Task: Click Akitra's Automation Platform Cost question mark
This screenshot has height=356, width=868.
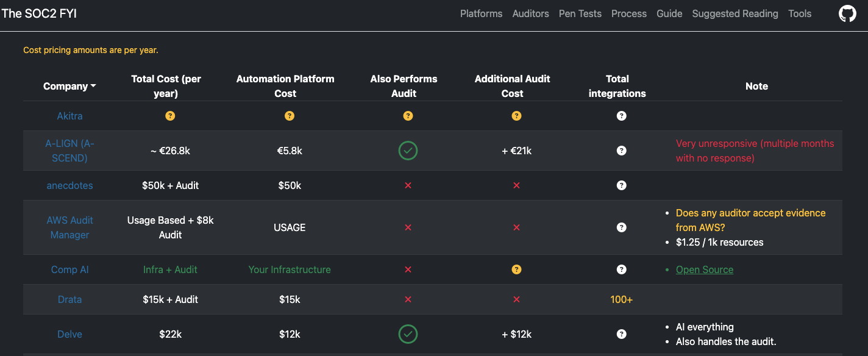Action: point(290,115)
